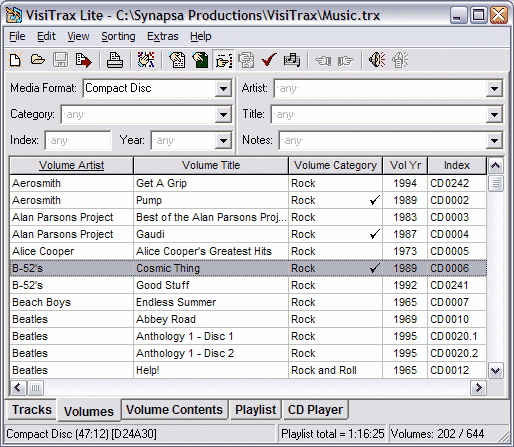Open the Extras menu
Viewport: 514px width, 447px height.
[x=163, y=36]
